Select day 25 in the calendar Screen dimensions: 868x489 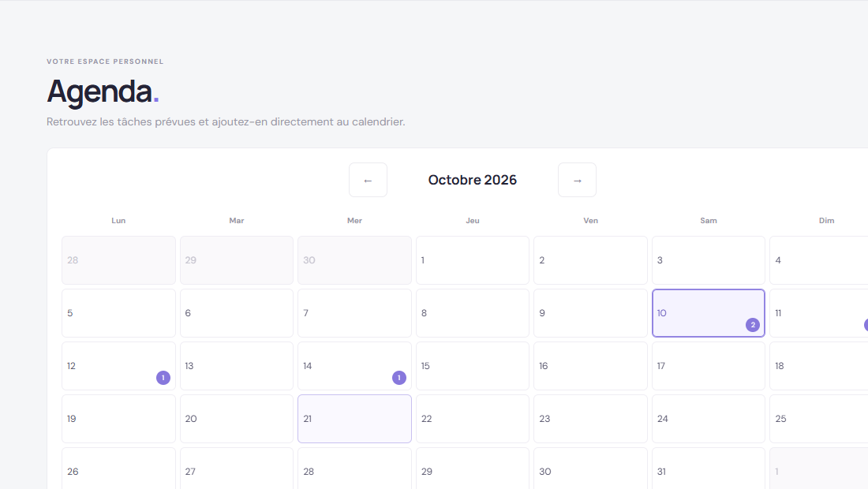[819, 419]
